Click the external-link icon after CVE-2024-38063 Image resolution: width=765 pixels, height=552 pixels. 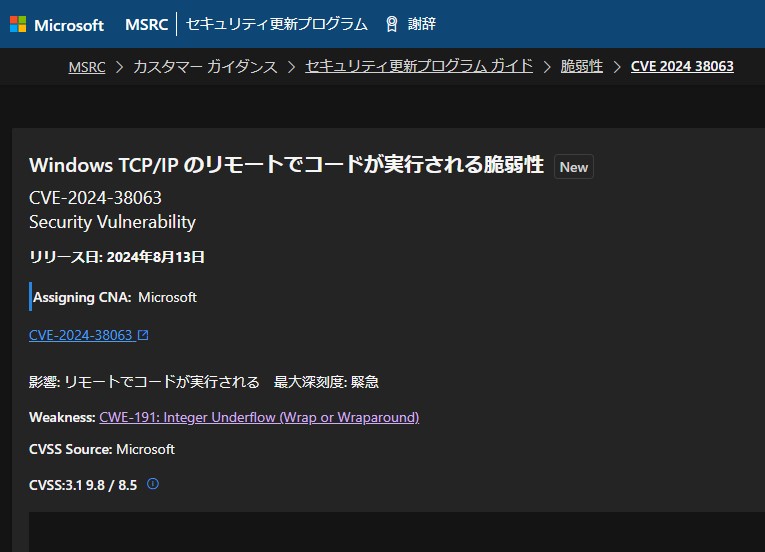tap(143, 335)
